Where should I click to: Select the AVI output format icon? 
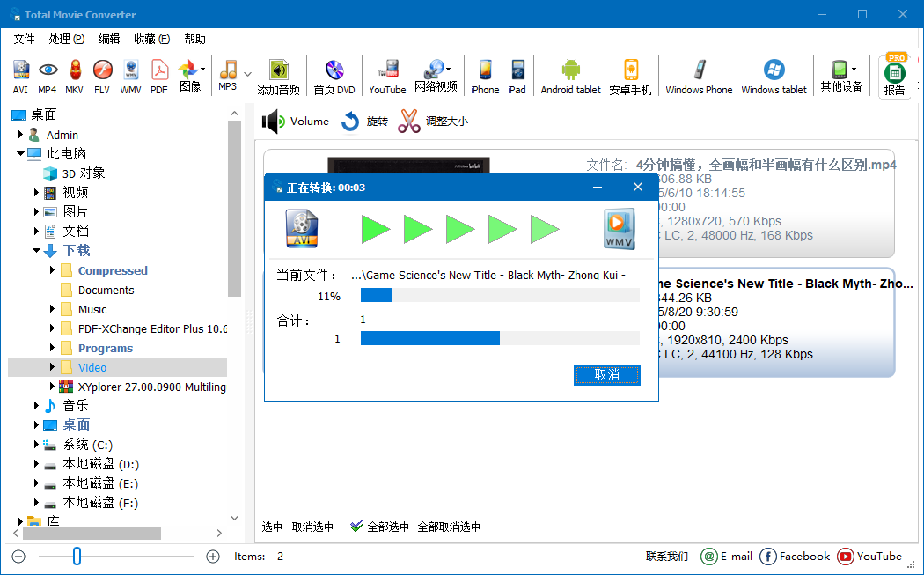(x=19, y=77)
